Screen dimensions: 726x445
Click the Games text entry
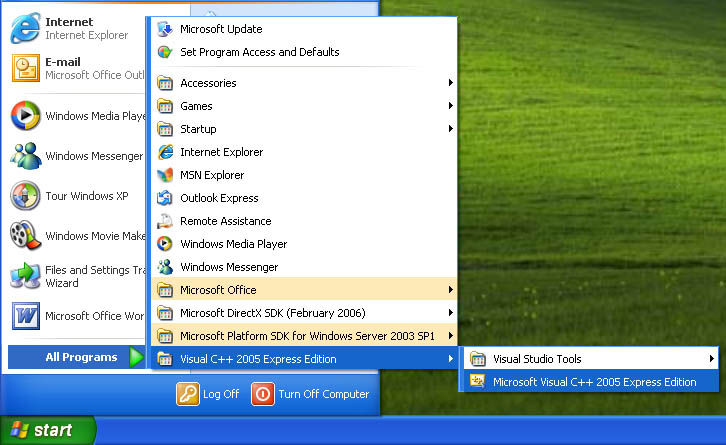tap(196, 106)
